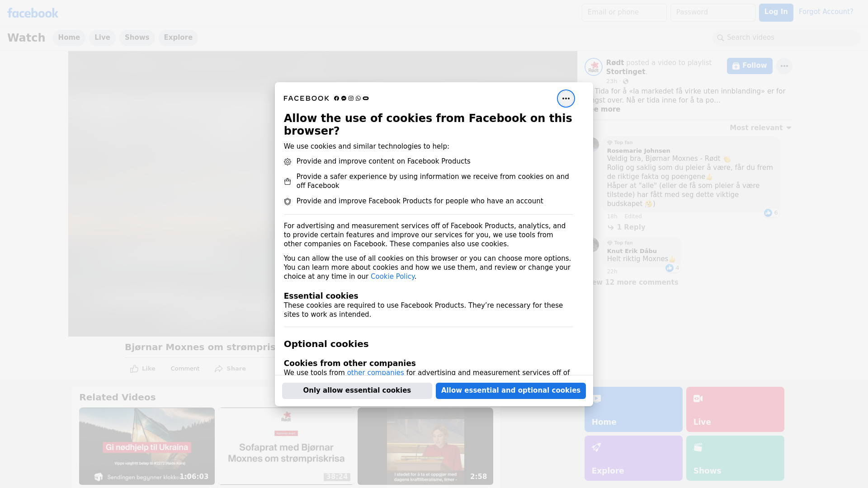Open the Sofaprat med Bjørnar Moxnes video thumbnail

pos(286,446)
